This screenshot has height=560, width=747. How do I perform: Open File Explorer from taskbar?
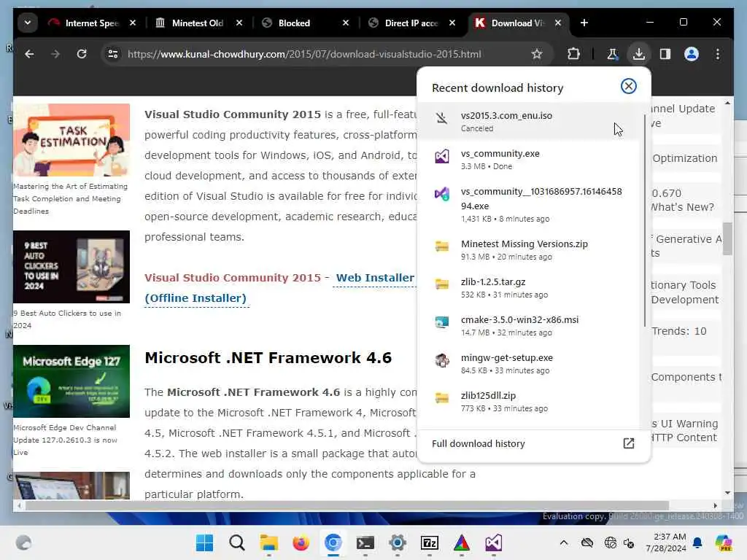pyautogui.click(x=268, y=542)
